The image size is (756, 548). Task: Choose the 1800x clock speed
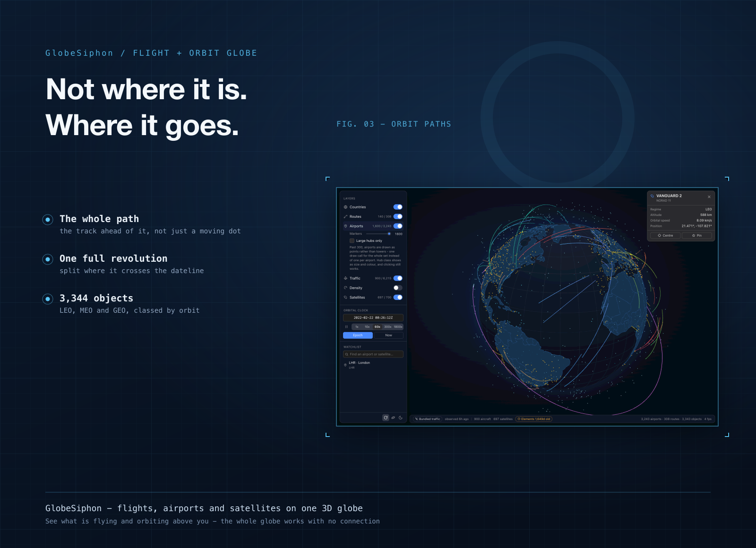tap(398, 326)
